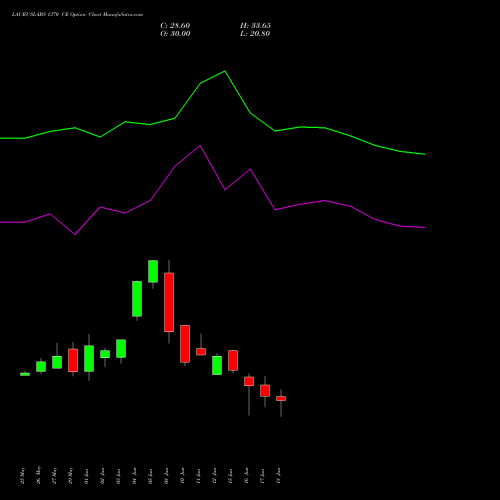500x500 pixels.
Task: Select the 01 Jun date label
Action: coord(86,476)
